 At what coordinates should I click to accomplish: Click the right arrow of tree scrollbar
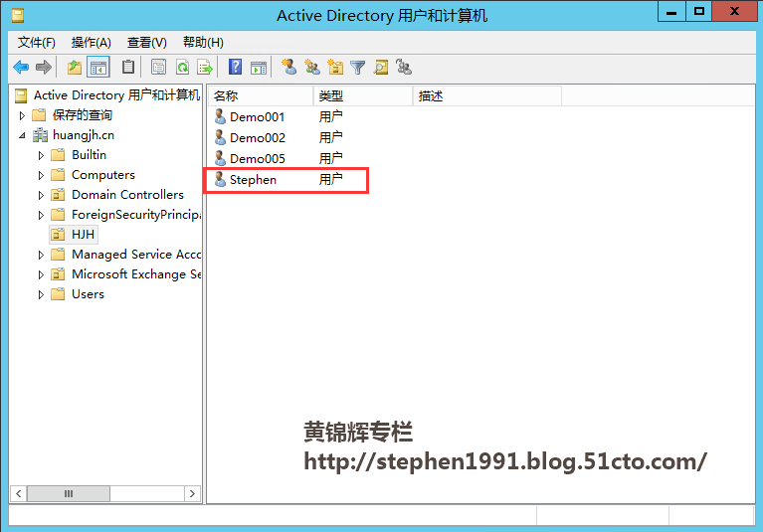pyautogui.click(x=192, y=493)
